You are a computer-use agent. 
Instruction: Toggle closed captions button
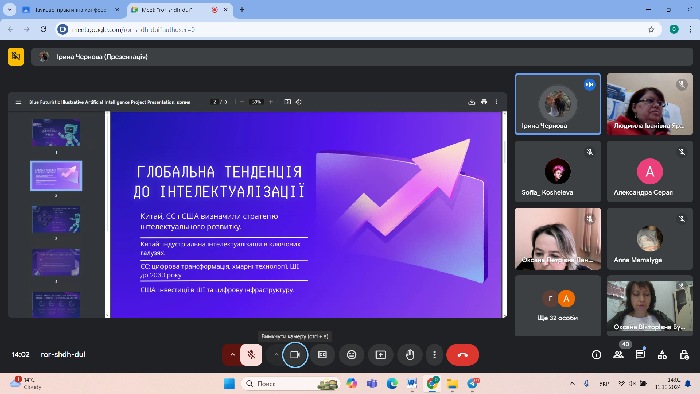pyautogui.click(x=322, y=355)
